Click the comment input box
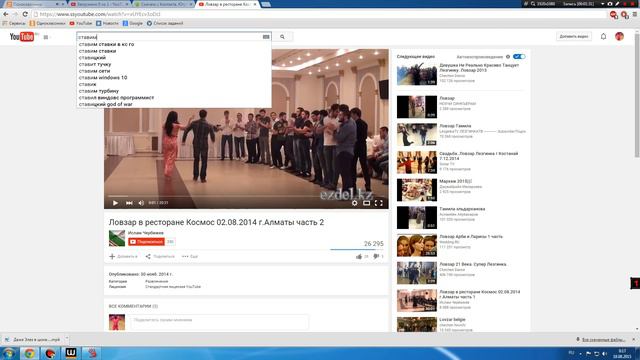 click(x=219, y=322)
